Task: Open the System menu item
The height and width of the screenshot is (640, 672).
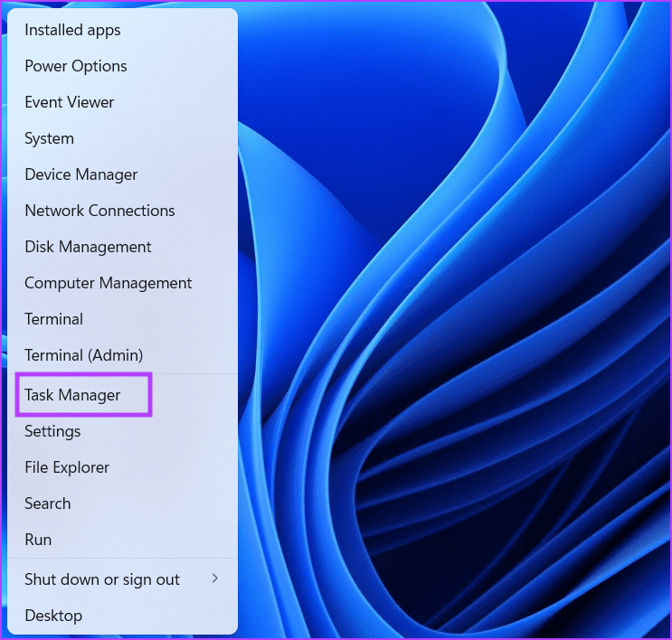Action: click(x=49, y=138)
